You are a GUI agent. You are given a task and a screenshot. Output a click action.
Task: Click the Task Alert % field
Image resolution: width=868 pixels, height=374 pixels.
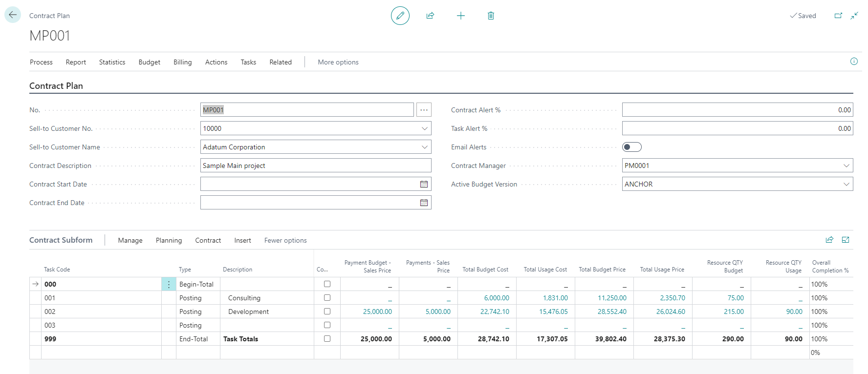(x=737, y=128)
